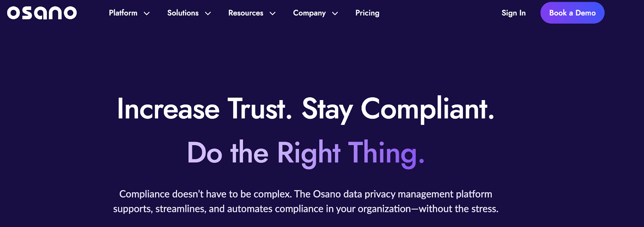Open the Company menu label
Viewport: 644px width, 227px height.
tap(309, 13)
